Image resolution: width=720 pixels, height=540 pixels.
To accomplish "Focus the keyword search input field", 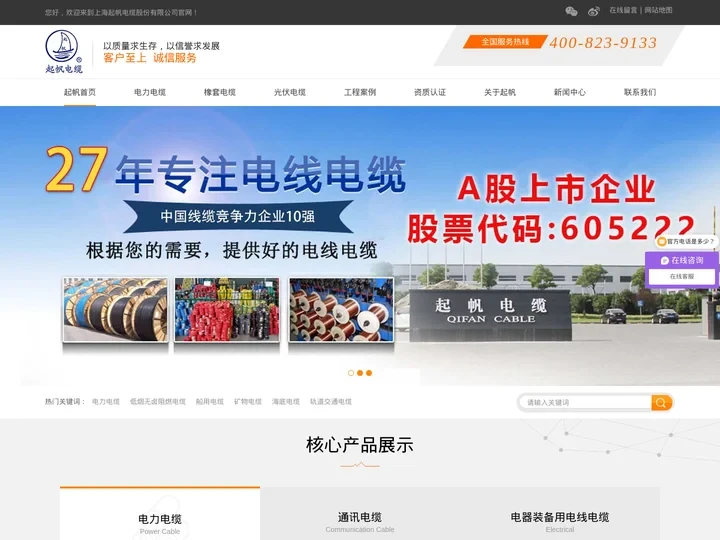I will 585,403.
